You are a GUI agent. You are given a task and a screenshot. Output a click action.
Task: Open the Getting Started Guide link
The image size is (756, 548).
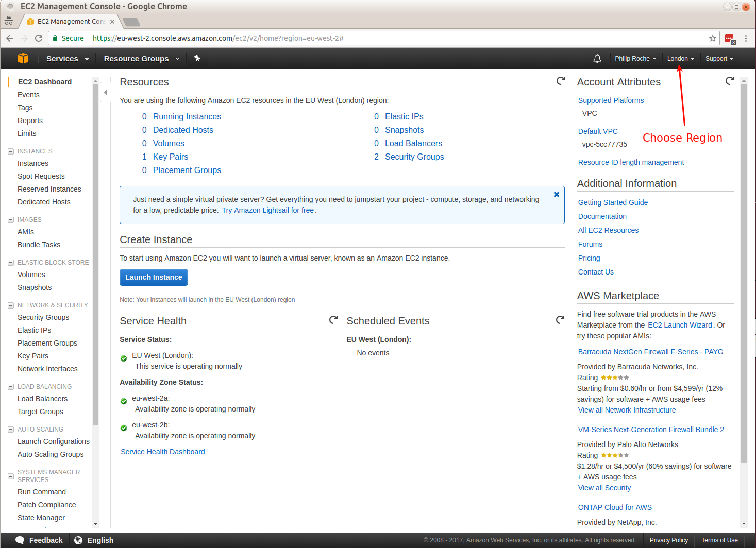coord(613,202)
